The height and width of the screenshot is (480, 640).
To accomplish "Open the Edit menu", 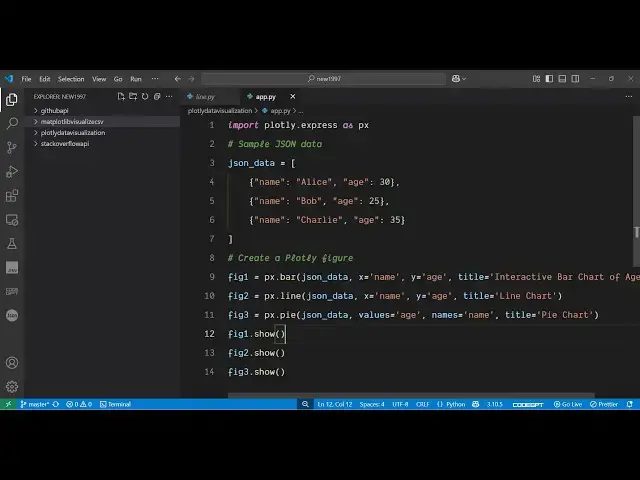I will (44, 79).
